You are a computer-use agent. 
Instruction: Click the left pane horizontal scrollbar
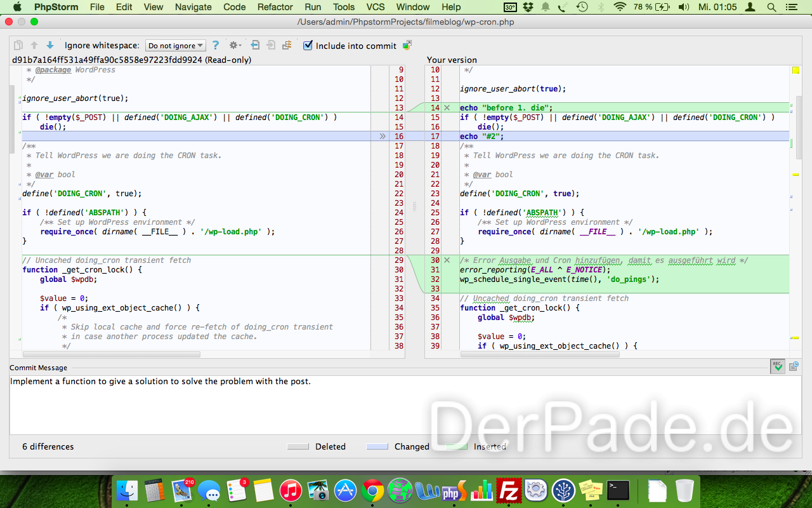click(x=112, y=354)
